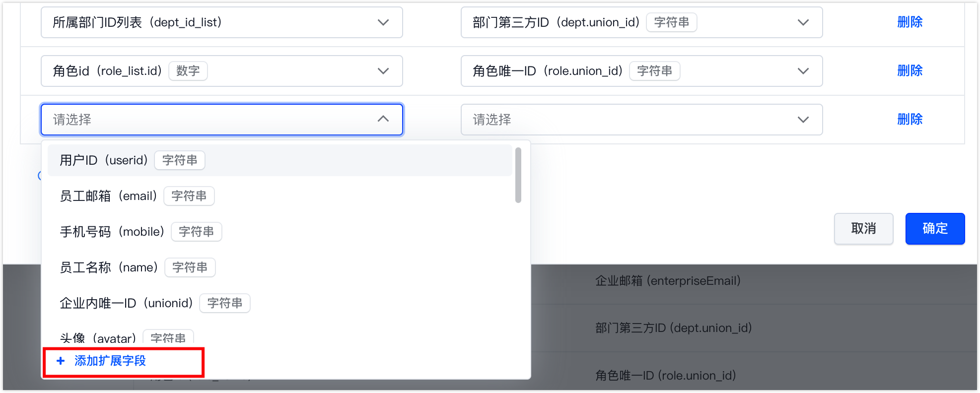The image size is (980, 393).
Task: Delete the empty 请选择 mapping row
Action: click(x=910, y=120)
